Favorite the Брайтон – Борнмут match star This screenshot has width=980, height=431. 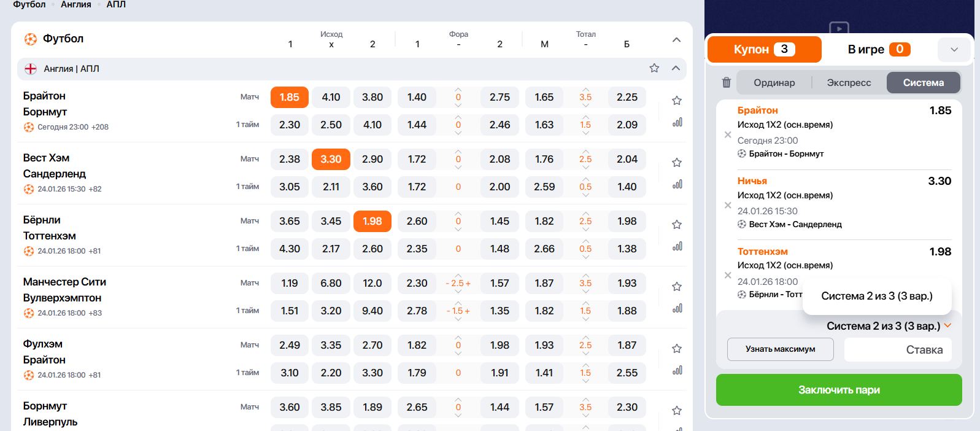point(677,101)
